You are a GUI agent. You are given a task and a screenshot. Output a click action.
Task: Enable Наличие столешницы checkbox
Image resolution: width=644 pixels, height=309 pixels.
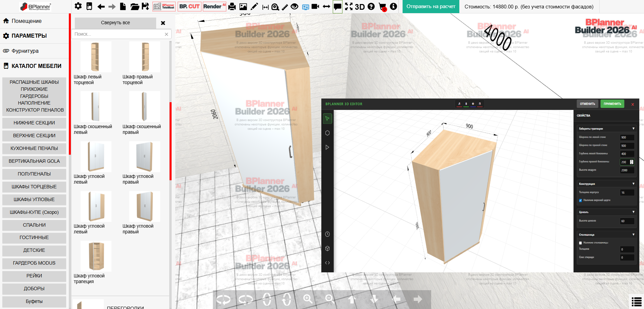tap(581, 243)
